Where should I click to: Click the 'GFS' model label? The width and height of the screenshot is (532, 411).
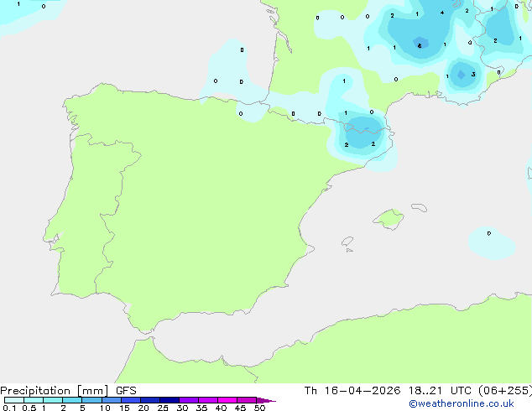click(x=126, y=391)
